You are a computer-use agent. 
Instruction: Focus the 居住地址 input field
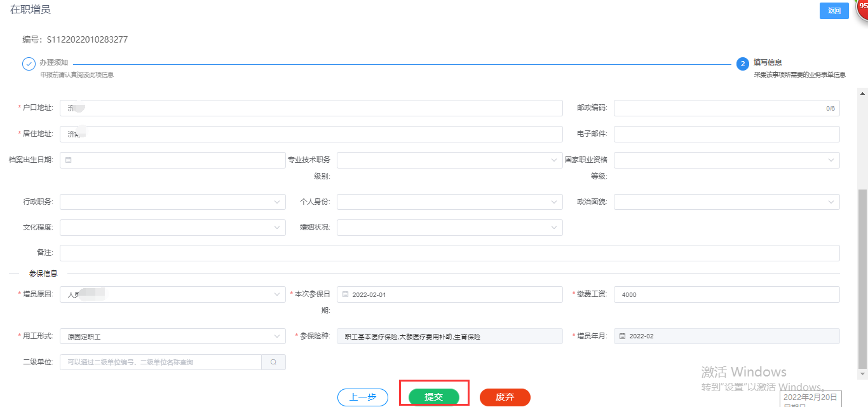311,134
